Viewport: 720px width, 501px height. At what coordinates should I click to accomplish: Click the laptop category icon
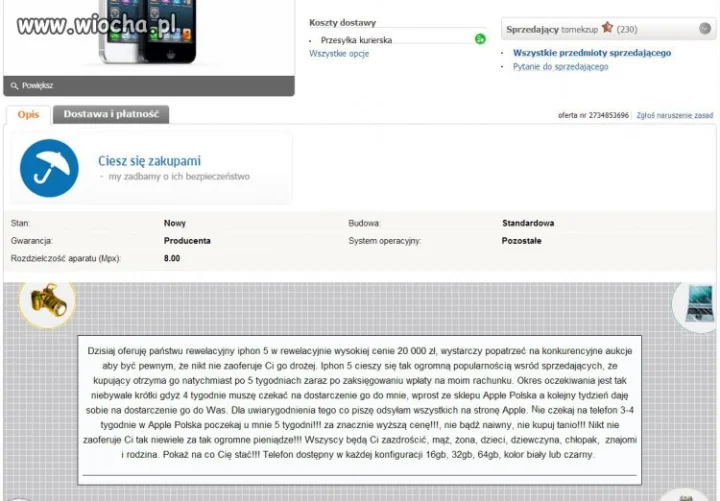[x=697, y=304]
